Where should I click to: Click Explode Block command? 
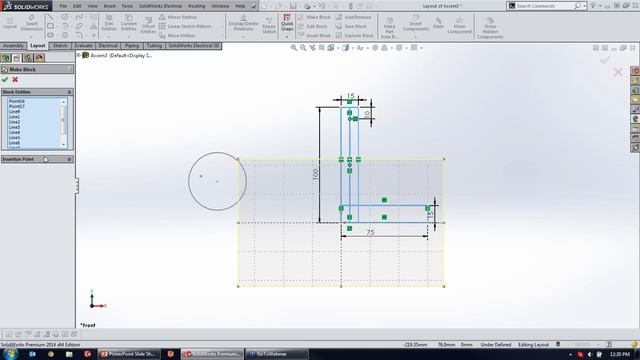pyautogui.click(x=355, y=36)
